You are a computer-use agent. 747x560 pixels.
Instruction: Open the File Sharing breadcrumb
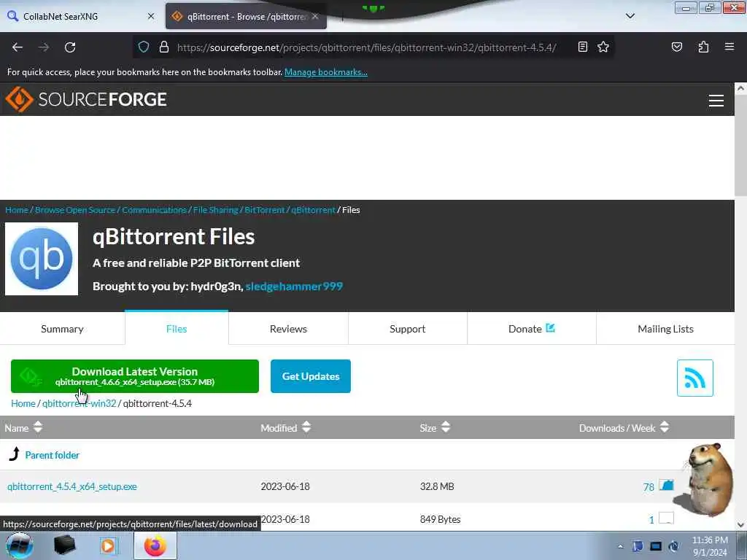[x=215, y=209]
